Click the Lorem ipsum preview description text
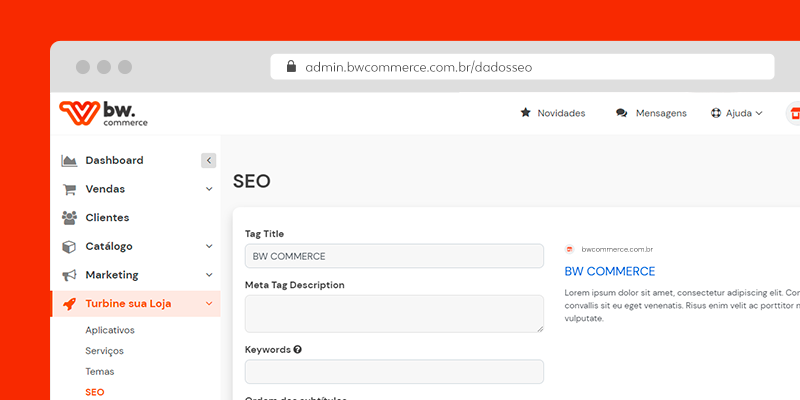The image size is (800, 400). point(682,306)
